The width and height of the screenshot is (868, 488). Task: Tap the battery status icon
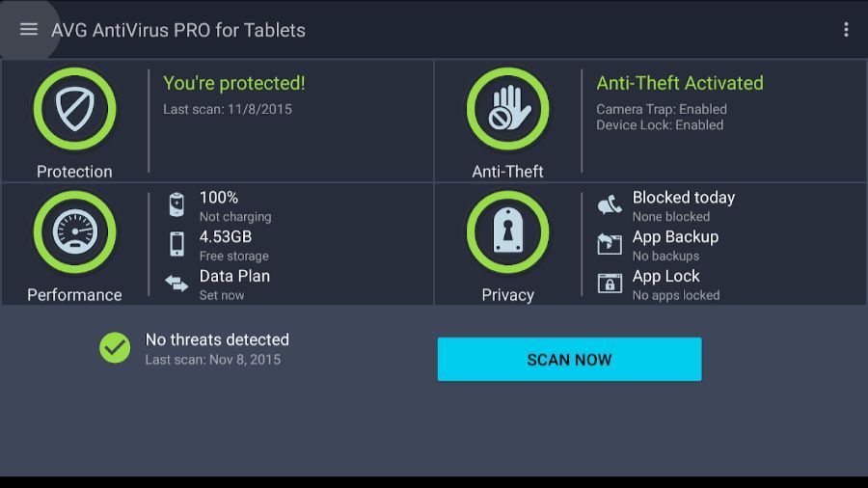(x=176, y=204)
